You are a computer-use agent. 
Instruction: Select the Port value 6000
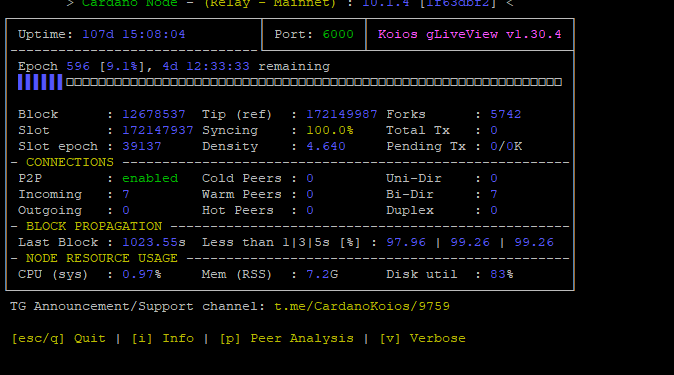pos(338,34)
